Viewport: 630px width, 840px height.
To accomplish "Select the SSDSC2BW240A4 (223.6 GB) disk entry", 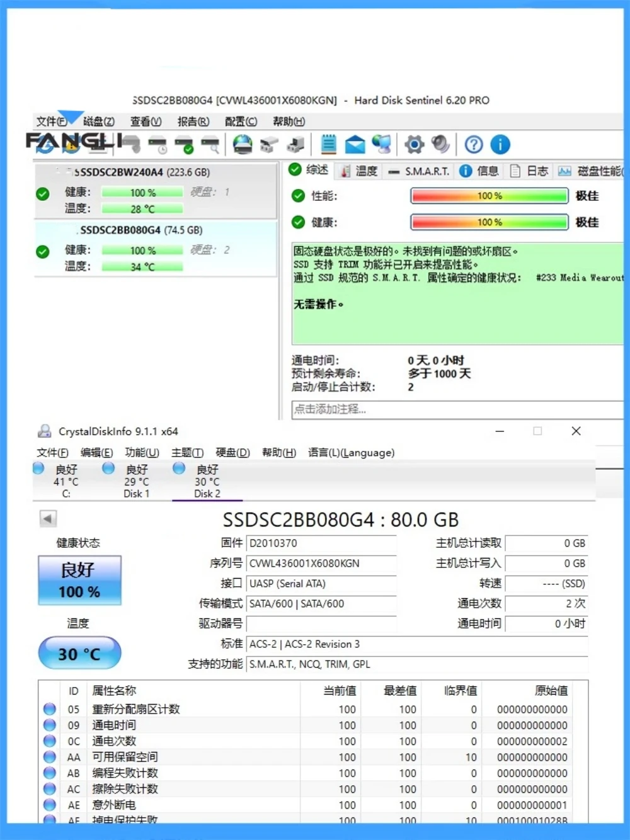I will click(x=156, y=190).
